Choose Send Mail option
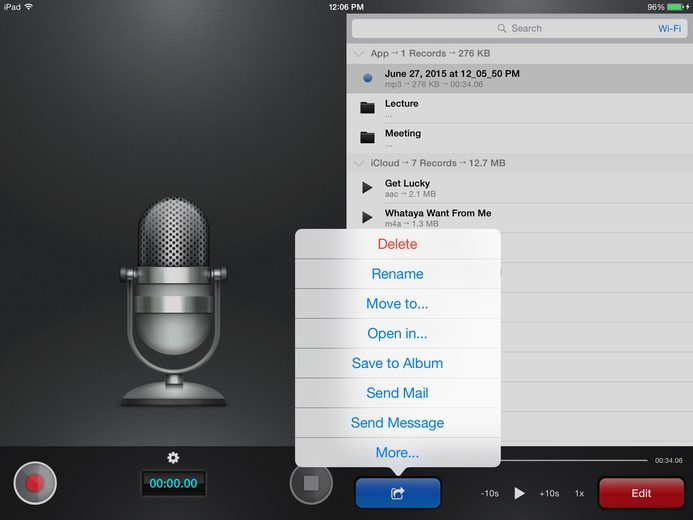Image resolution: width=693 pixels, height=520 pixels. 397,393
